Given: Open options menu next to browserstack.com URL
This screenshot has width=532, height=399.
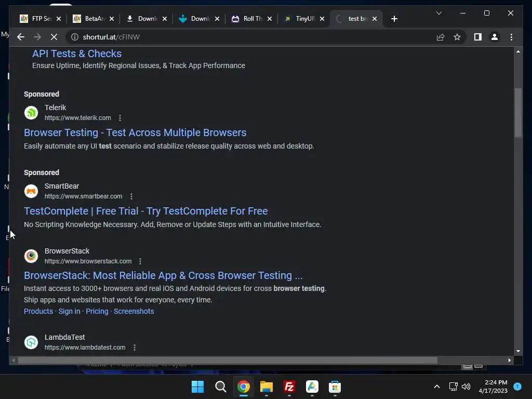Looking at the screenshot, I should pos(140,261).
